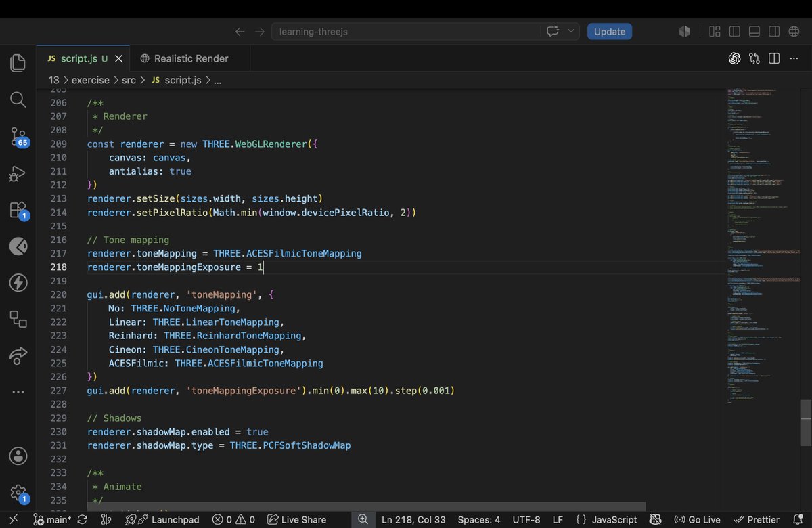This screenshot has width=812, height=528.
Task: Close the script.js tab
Action: [119, 59]
